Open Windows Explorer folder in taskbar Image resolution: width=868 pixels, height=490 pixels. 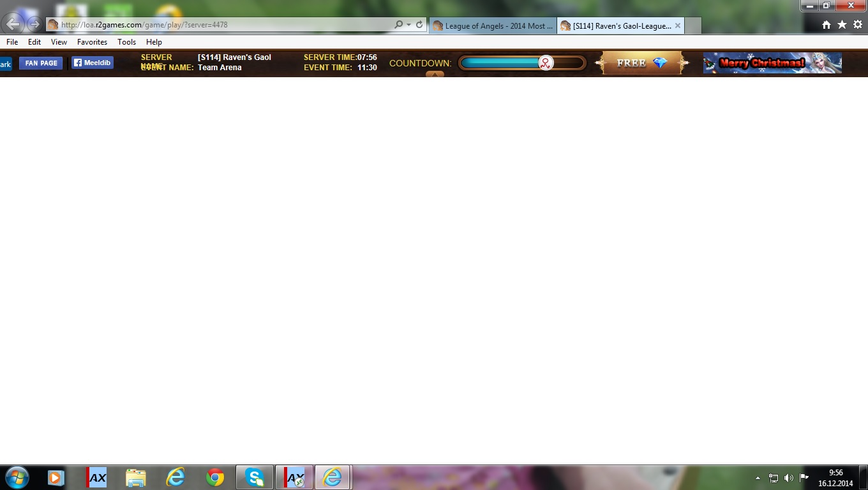click(x=135, y=477)
